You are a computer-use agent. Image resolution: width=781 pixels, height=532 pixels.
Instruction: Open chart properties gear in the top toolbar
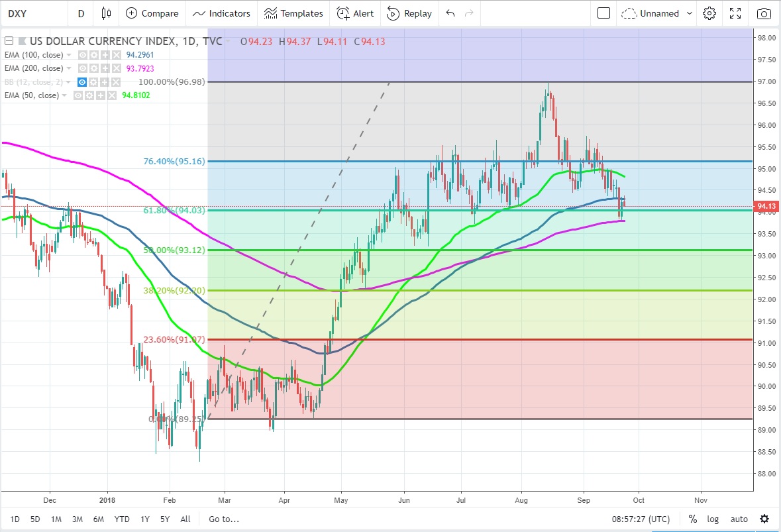709,13
